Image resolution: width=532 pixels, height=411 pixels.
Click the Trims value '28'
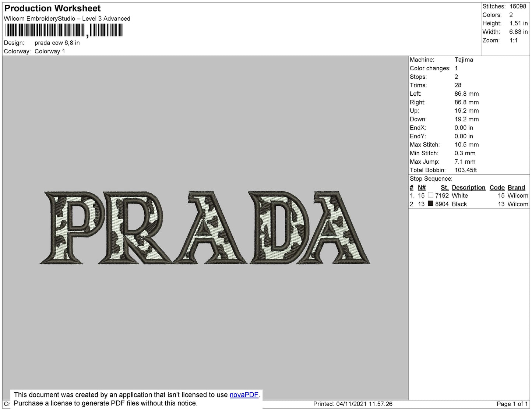[458, 85]
